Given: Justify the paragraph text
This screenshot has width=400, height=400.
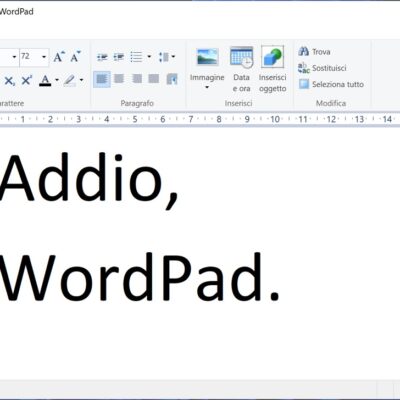Looking at the screenshot, I should pyautogui.click(x=153, y=79).
